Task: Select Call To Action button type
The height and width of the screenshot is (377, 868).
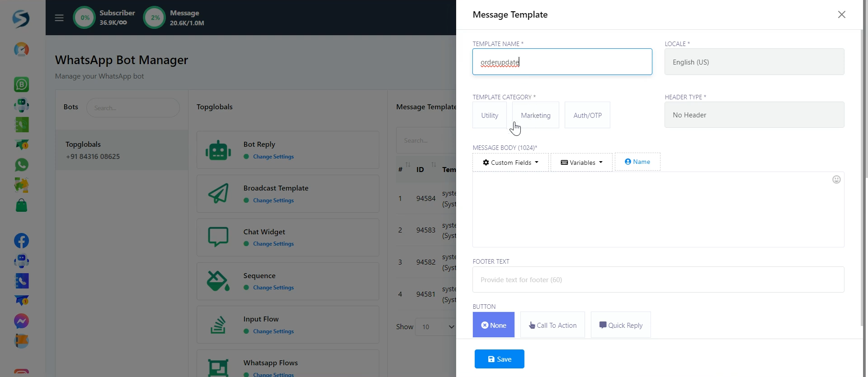Action: 552,325
